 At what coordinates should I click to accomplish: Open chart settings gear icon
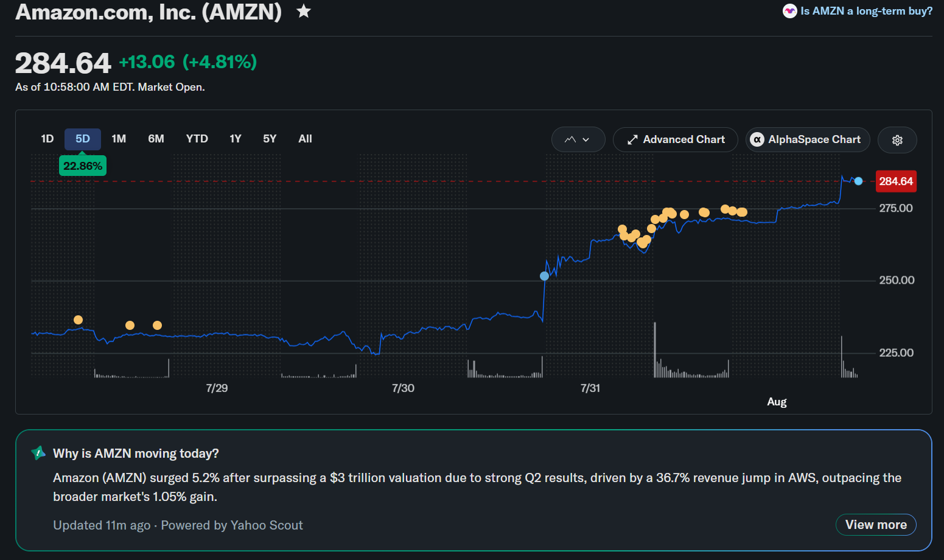click(897, 140)
